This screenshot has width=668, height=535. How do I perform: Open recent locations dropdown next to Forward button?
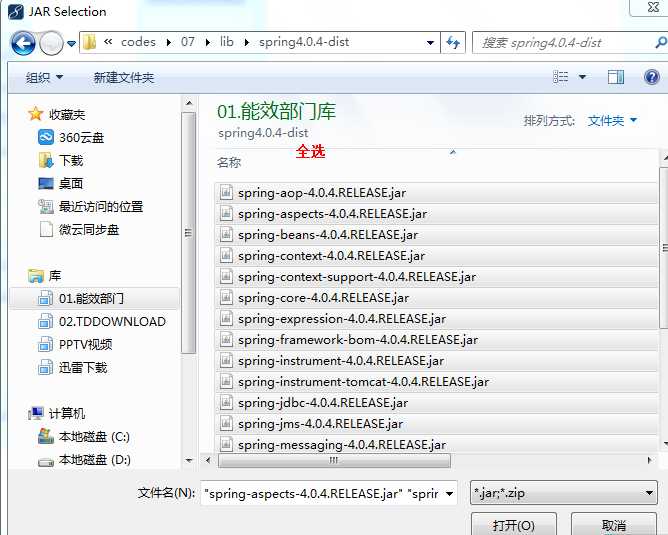coord(72,43)
